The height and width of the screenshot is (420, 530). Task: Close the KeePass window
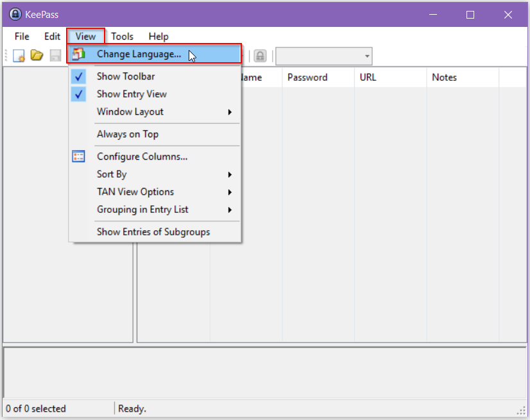pyautogui.click(x=508, y=15)
